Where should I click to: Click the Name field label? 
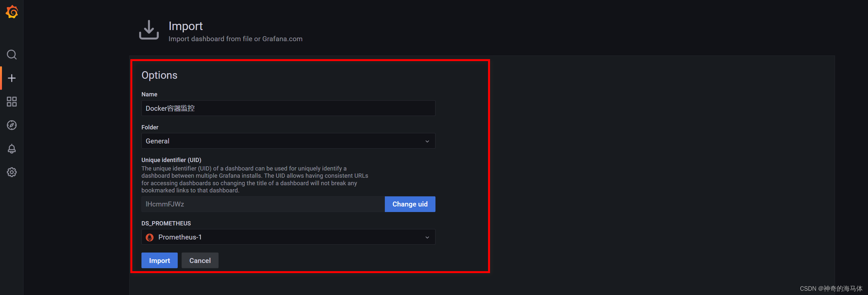click(149, 94)
